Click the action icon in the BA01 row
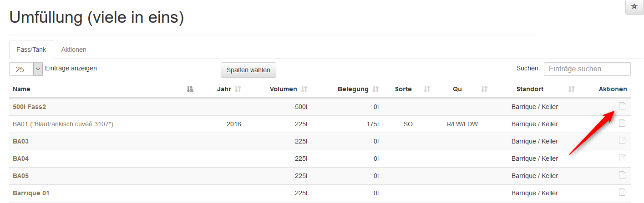644x203 pixels. coord(622,123)
